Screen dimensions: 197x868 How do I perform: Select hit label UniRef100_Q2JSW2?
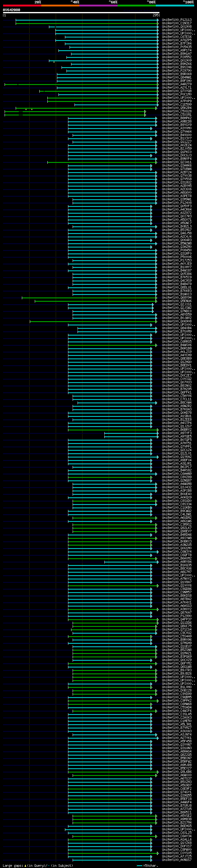click(177, 308)
